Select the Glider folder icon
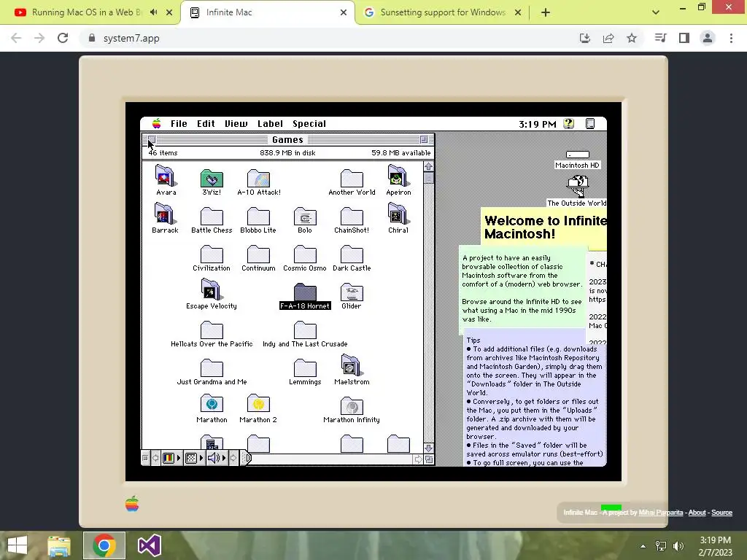747x560 pixels. click(352, 293)
